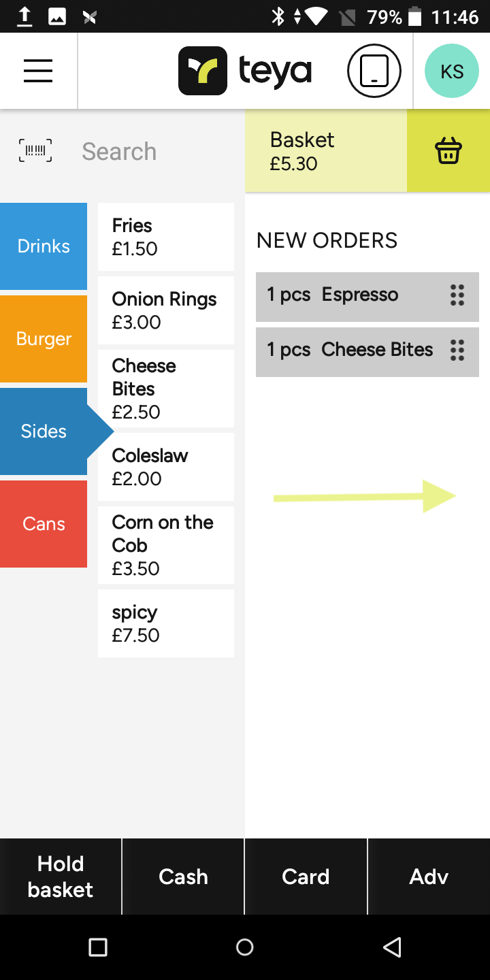Tap the barcode scanner icon
This screenshot has width=490, height=980.
click(x=35, y=150)
